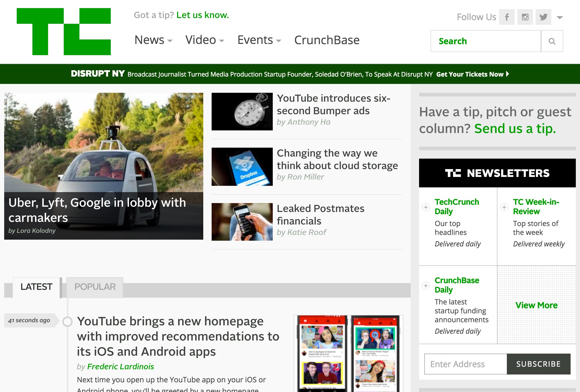The height and width of the screenshot is (392, 580).
Task: Toggle the TechCrunch Daily plus checkbox
Action: 426,207
